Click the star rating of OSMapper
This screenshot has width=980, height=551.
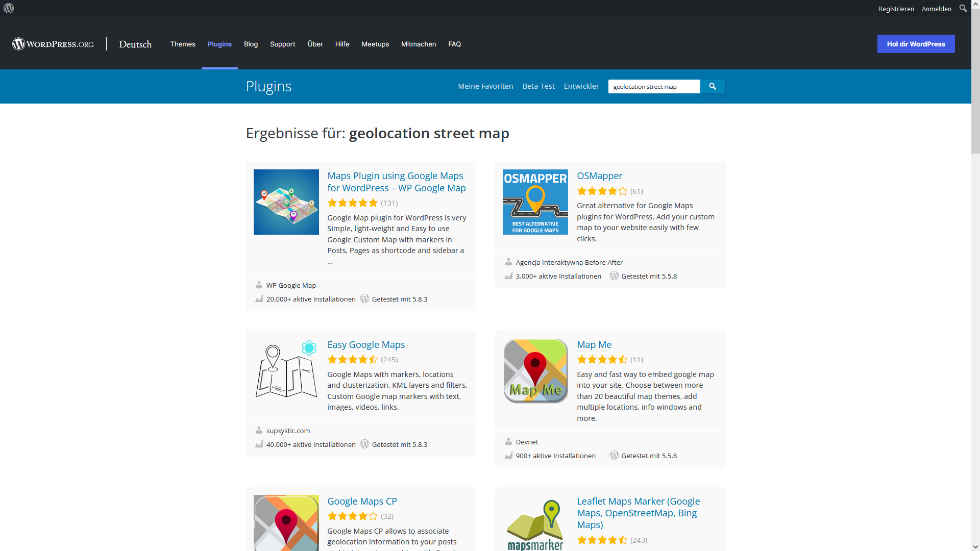pos(602,191)
